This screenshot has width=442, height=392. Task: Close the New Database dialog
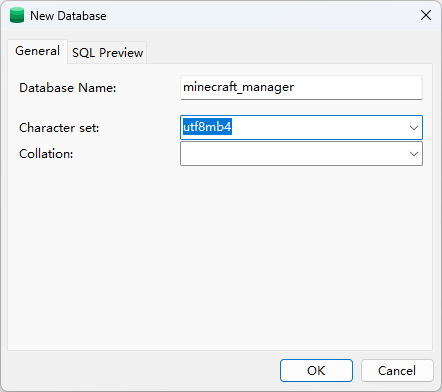426,15
